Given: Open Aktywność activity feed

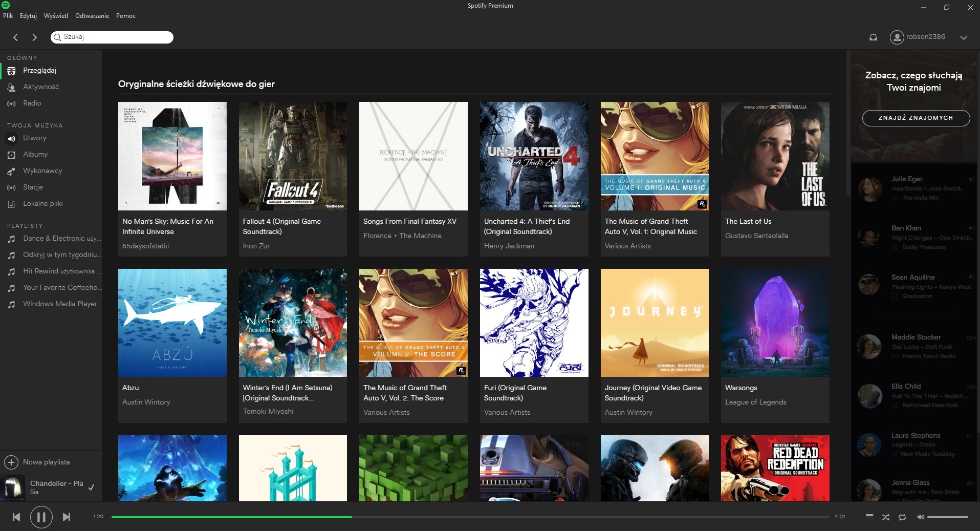Looking at the screenshot, I should [41, 87].
